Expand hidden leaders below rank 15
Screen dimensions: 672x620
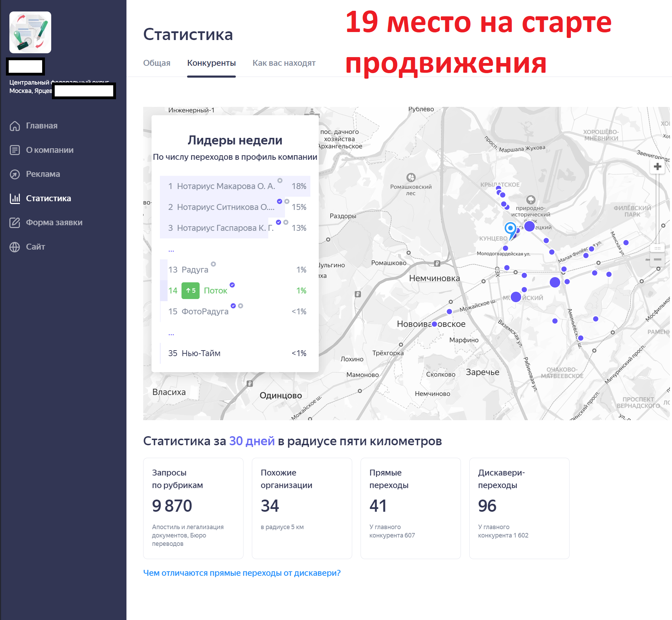171,333
